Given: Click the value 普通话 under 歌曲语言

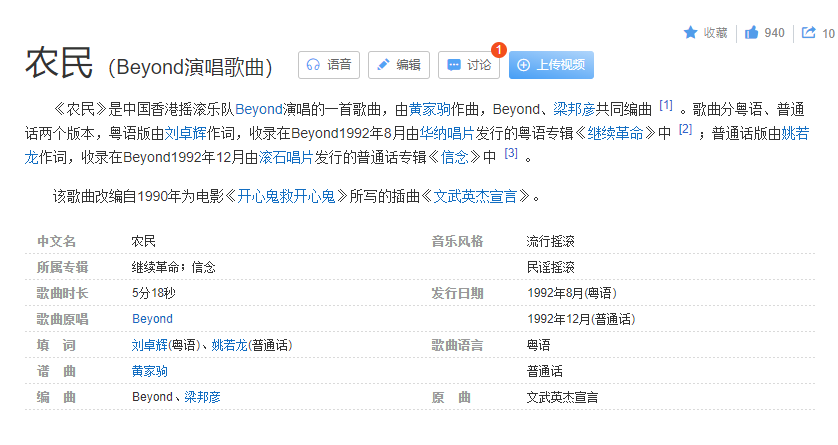Looking at the screenshot, I should 545,371.
